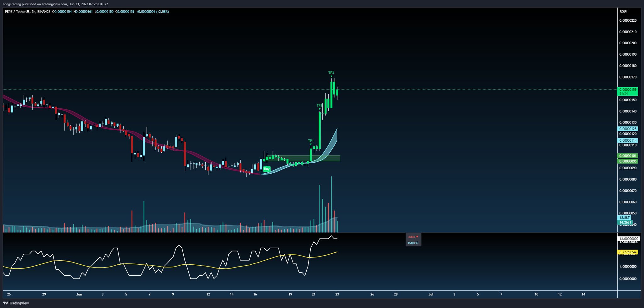
Task: Click the 23 date label on time axis
Action: pos(337,294)
